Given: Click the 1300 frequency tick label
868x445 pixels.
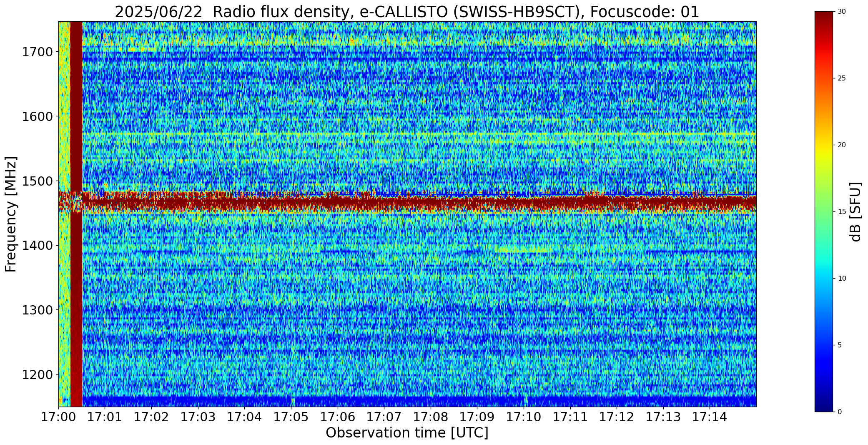Looking at the screenshot, I should coord(37,310).
